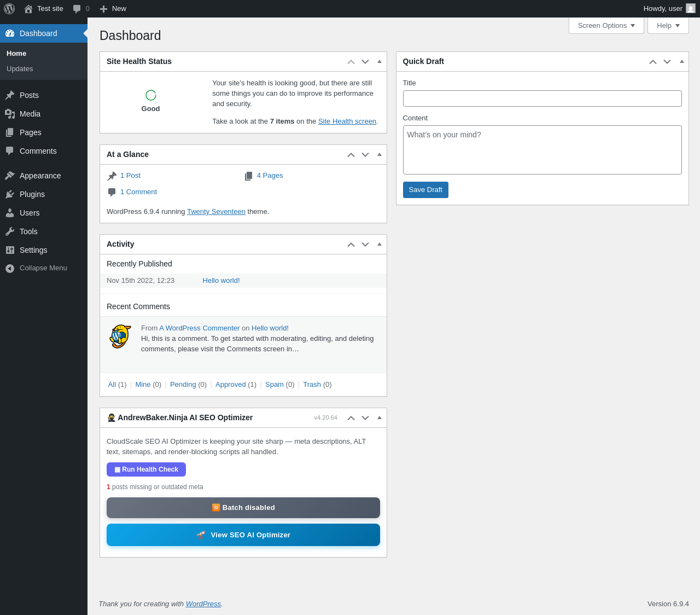Open the Screen Options dropdown
Viewport: 700px width, 615px height.
(x=606, y=26)
